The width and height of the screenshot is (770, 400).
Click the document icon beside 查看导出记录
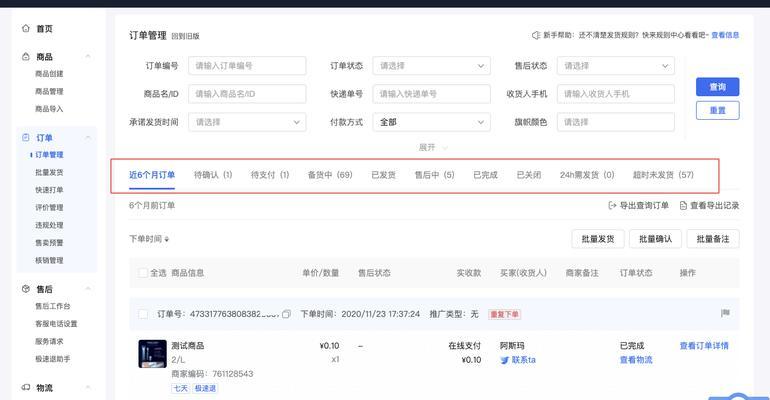pyautogui.click(x=683, y=205)
